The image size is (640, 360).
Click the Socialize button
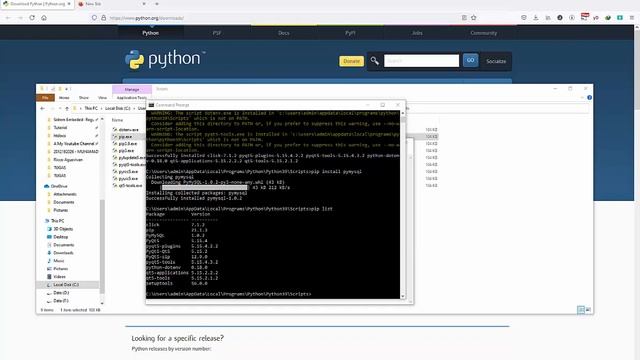[x=496, y=61]
